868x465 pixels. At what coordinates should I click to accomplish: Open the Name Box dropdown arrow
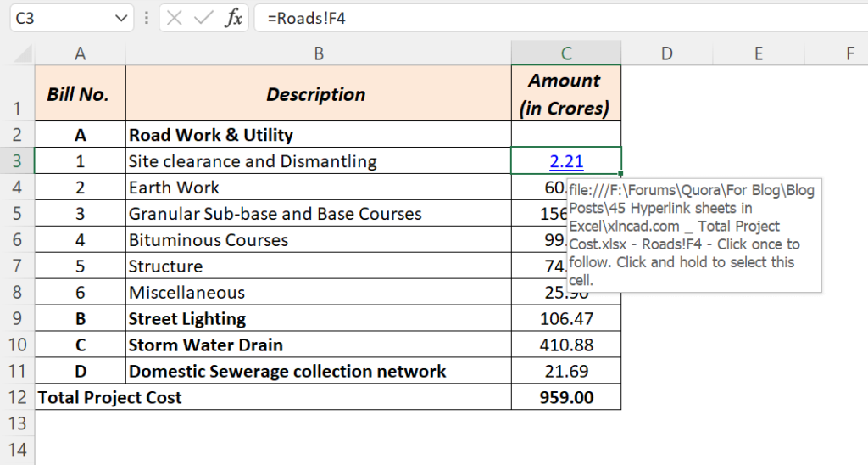pyautogui.click(x=121, y=19)
